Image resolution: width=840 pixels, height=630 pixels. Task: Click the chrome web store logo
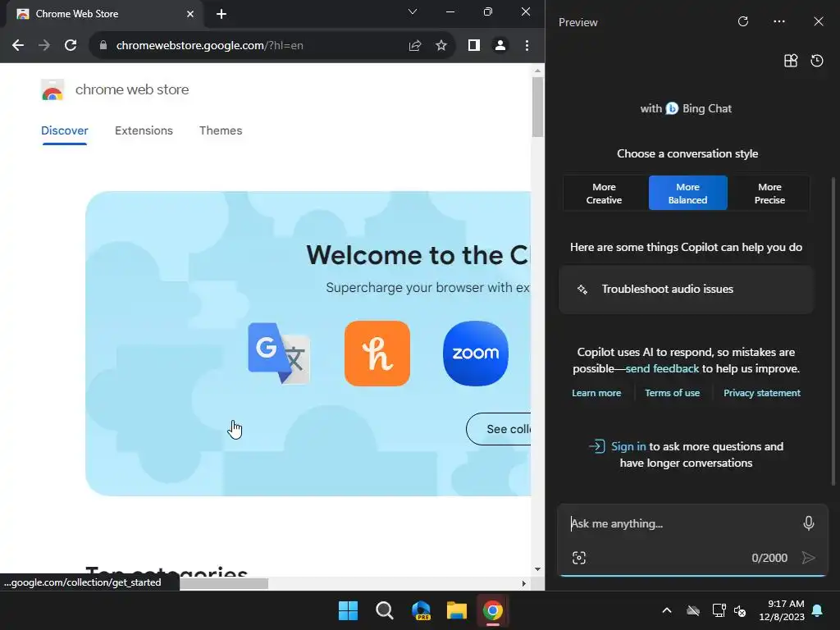(52, 89)
